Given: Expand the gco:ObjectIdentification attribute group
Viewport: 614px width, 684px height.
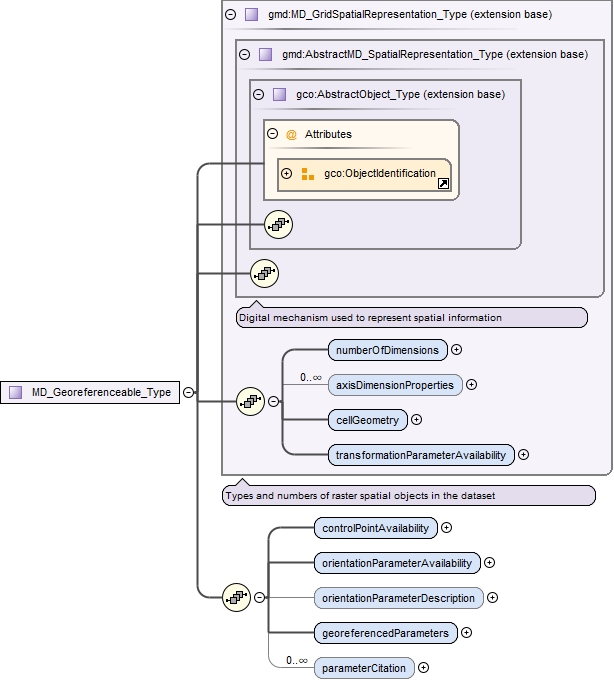Looking at the screenshot, I should 287,174.
